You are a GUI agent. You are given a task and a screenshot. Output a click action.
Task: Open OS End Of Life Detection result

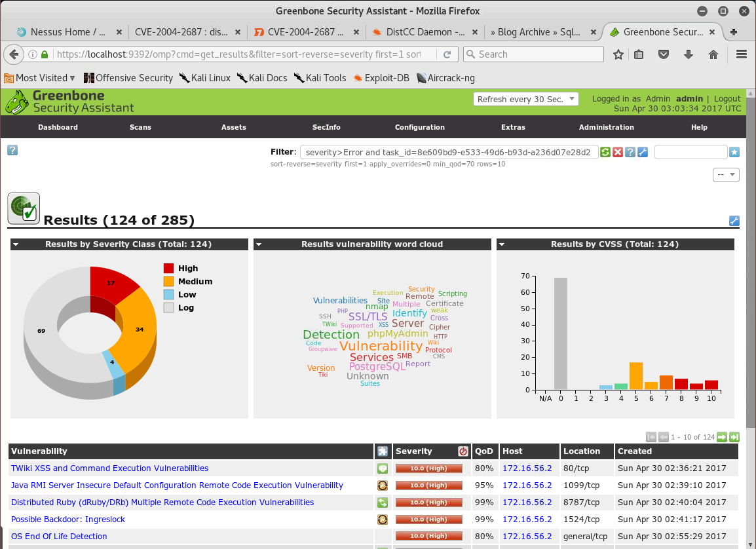pyautogui.click(x=59, y=537)
